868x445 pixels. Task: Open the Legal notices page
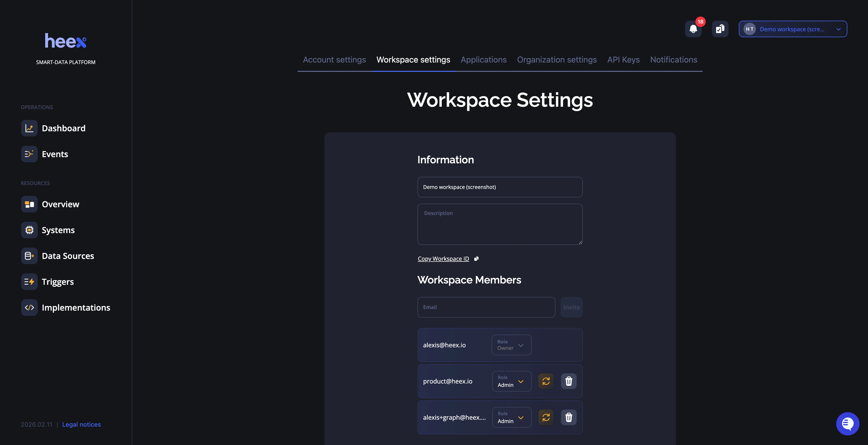pyautogui.click(x=81, y=424)
